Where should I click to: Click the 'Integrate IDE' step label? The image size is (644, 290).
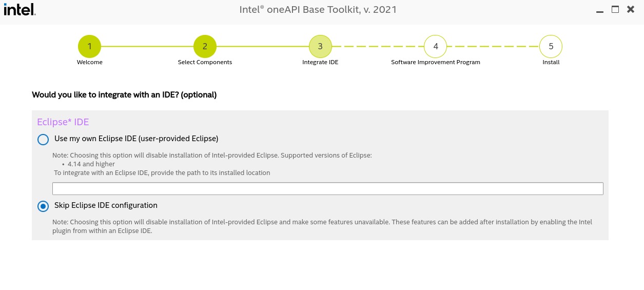click(320, 62)
